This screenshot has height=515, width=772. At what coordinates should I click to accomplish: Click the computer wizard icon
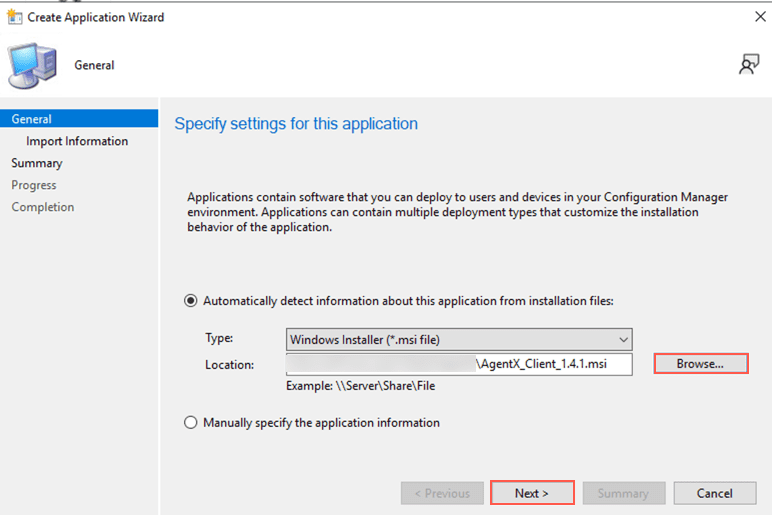point(32,65)
